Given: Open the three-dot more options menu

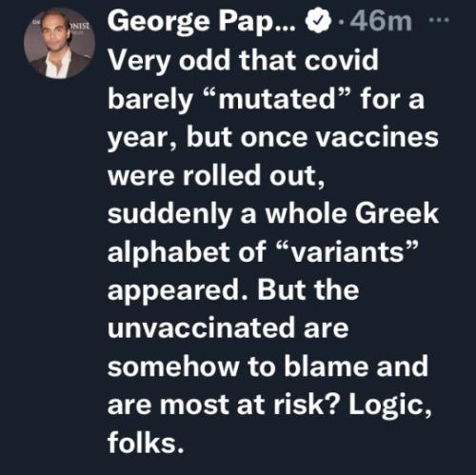Looking at the screenshot, I should pos(439,20).
